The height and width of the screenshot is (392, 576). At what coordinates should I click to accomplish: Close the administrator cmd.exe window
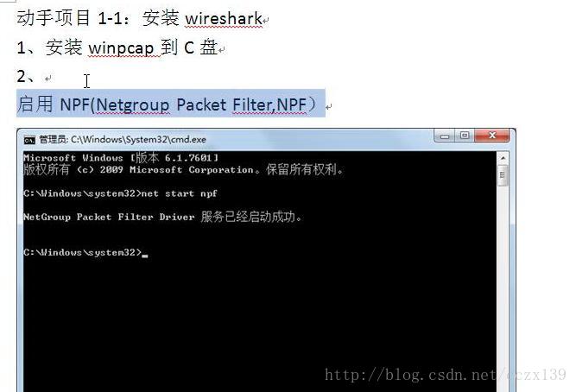coord(492,136)
